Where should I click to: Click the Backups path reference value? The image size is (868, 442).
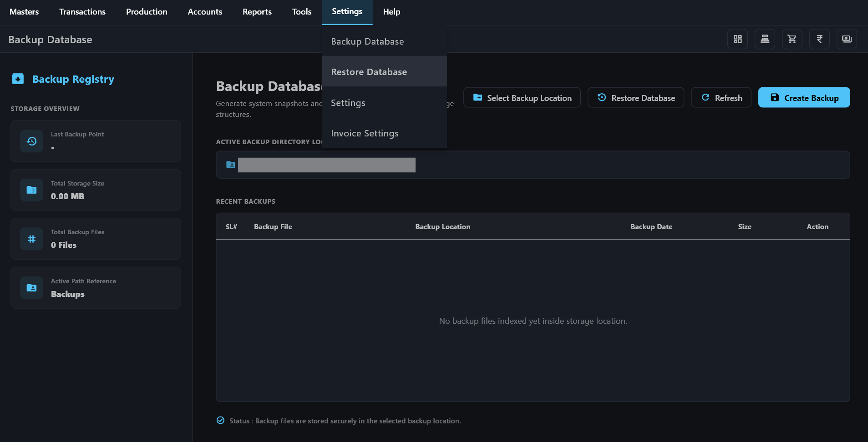[x=68, y=294]
